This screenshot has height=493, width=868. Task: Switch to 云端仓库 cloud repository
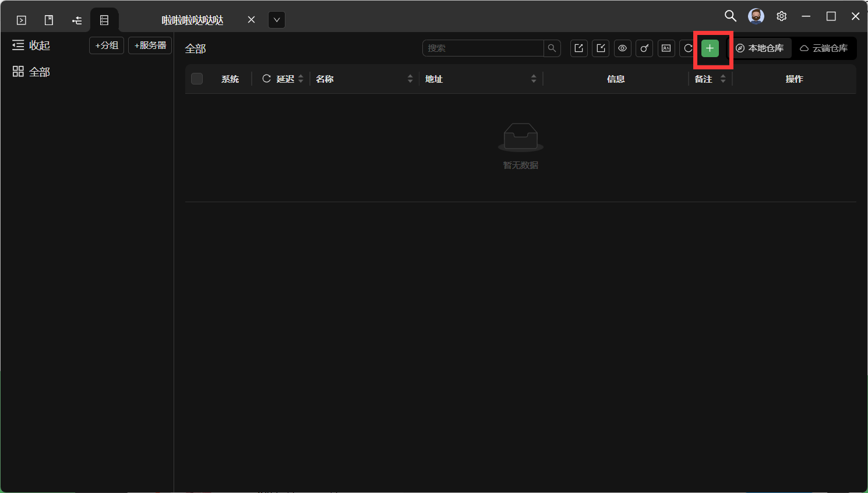[x=824, y=48]
